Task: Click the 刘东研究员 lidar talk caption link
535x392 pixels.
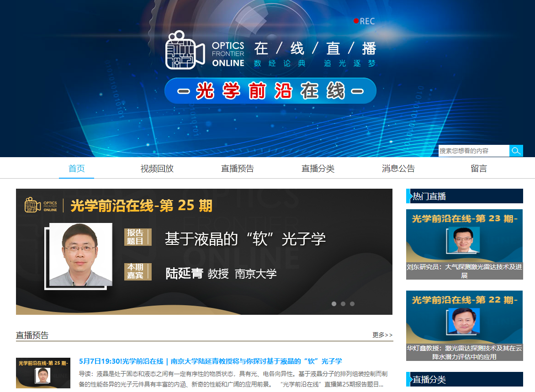Action: 464,271
